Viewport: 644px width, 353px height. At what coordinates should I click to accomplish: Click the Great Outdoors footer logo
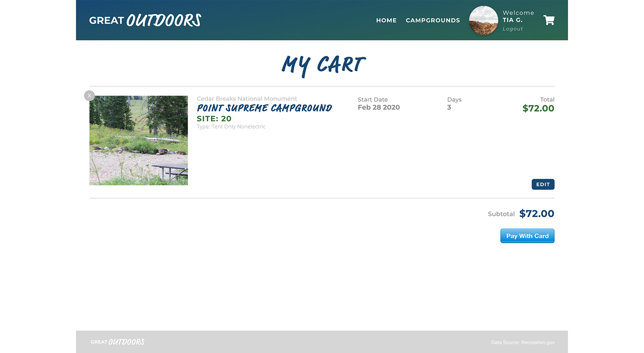(118, 342)
